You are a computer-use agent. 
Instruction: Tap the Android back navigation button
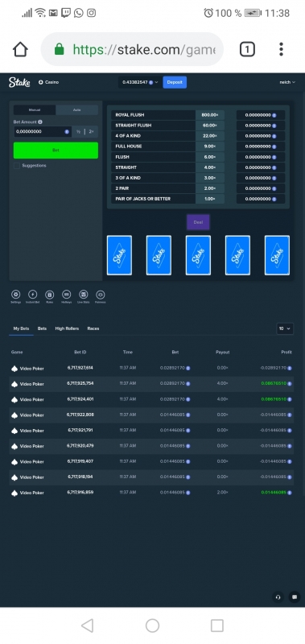pos(87,625)
